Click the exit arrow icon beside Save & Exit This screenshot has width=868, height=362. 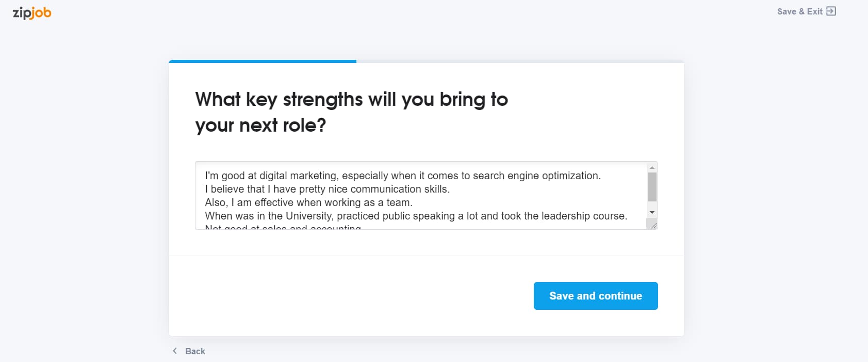[831, 11]
